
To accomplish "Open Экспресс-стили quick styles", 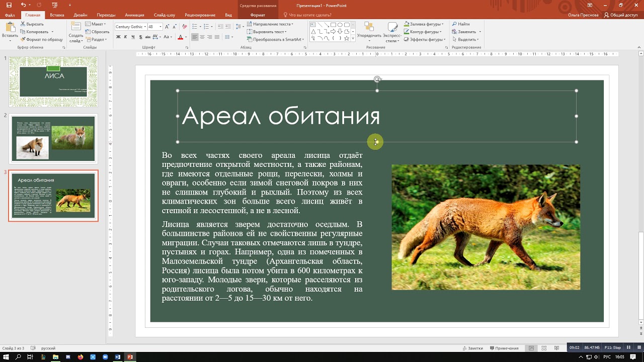I will (x=392, y=31).
